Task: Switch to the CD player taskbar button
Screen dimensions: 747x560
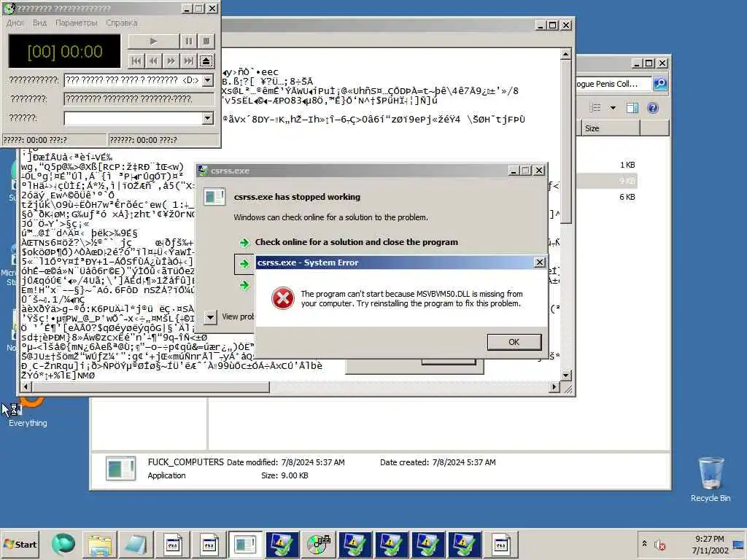Action: click(x=319, y=545)
